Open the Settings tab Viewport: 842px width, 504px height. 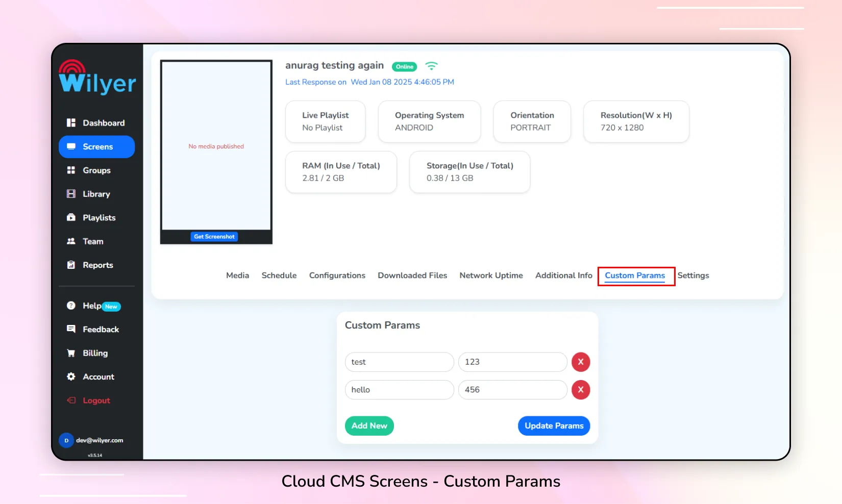click(x=694, y=275)
